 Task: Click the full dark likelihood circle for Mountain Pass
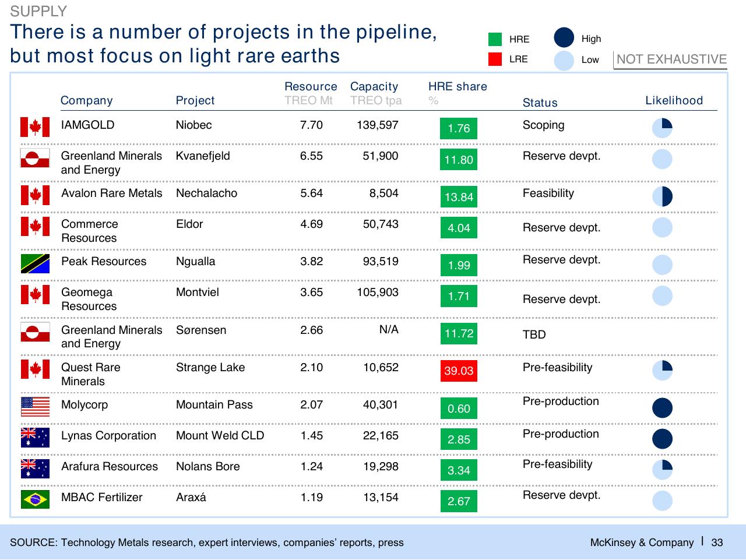click(662, 408)
